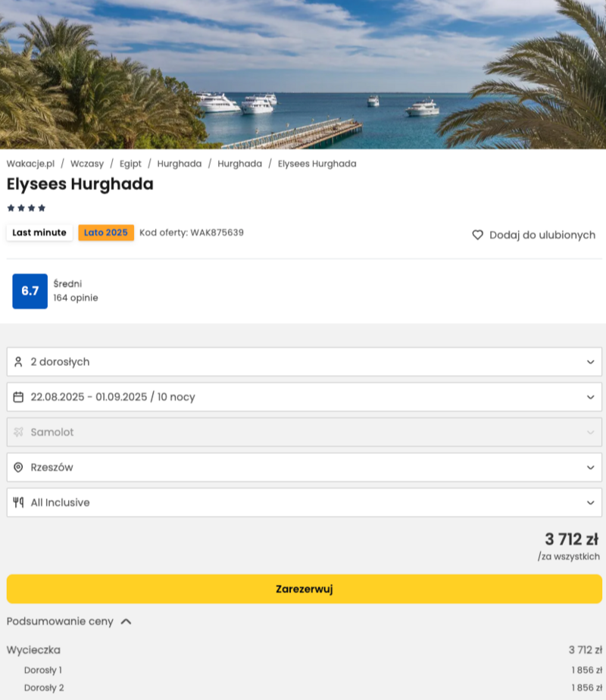The width and height of the screenshot is (606, 700).
Task: Click the calendar icon in date field
Action: coord(19,397)
